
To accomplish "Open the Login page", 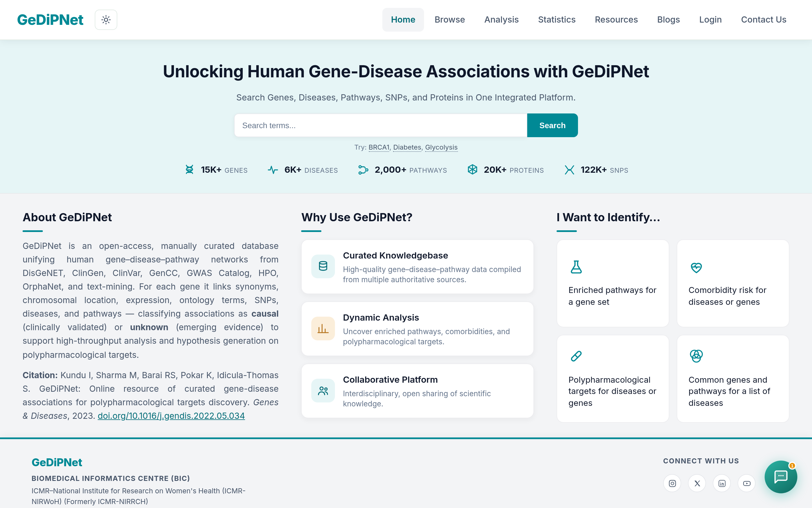I will 710,19.
